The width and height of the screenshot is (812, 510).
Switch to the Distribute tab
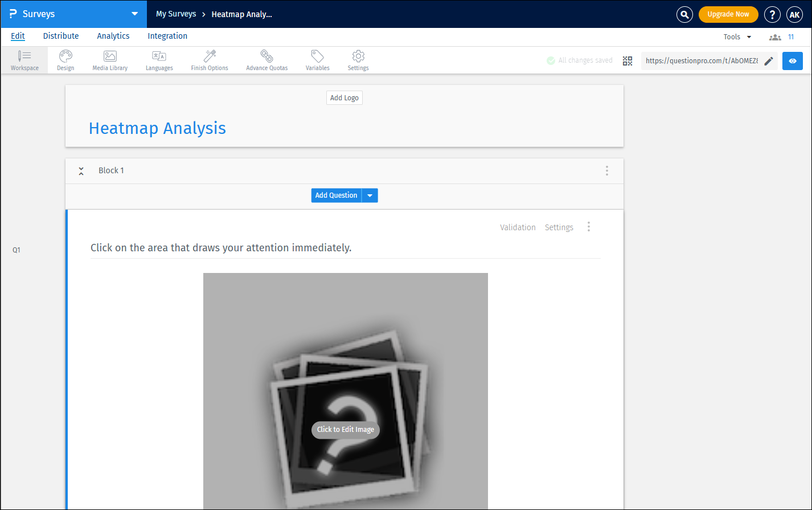[x=60, y=36]
